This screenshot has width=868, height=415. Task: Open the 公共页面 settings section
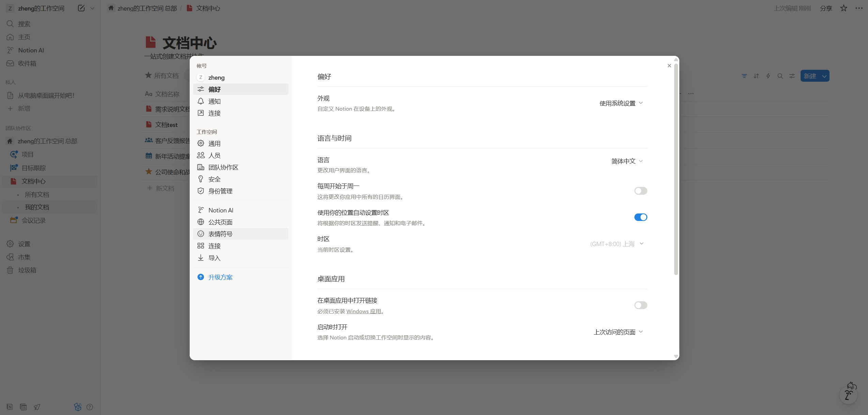tap(220, 222)
